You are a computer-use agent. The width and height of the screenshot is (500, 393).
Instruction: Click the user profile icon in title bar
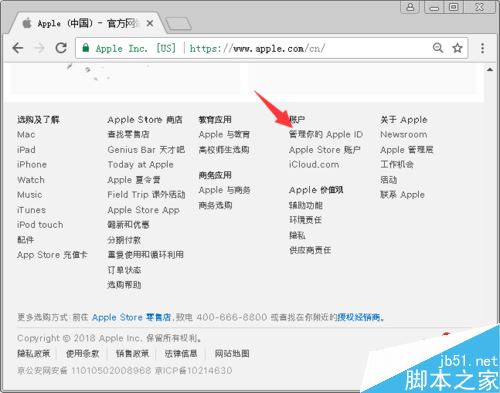coord(410,7)
